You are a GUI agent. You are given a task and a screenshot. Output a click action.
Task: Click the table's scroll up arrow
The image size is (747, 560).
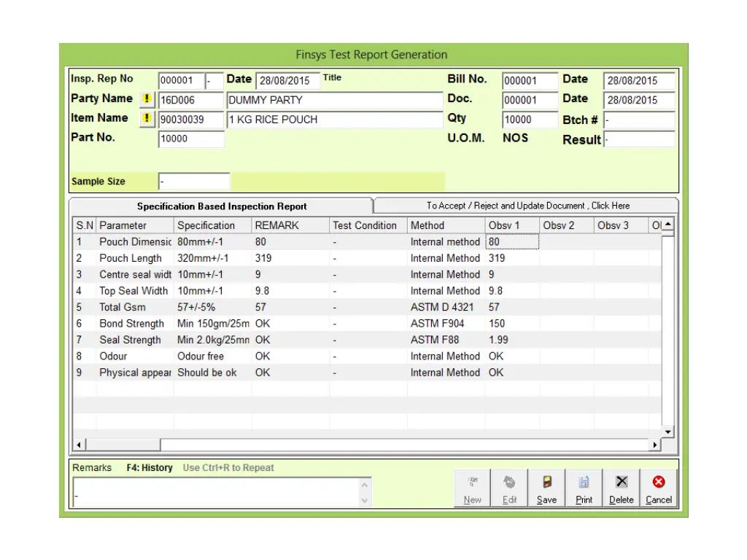(668, 224)
